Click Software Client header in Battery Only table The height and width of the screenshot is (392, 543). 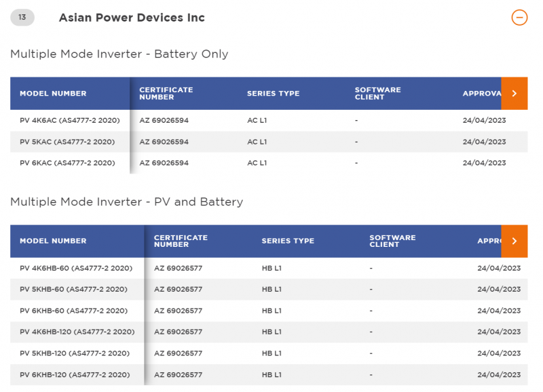pos(377,94)
